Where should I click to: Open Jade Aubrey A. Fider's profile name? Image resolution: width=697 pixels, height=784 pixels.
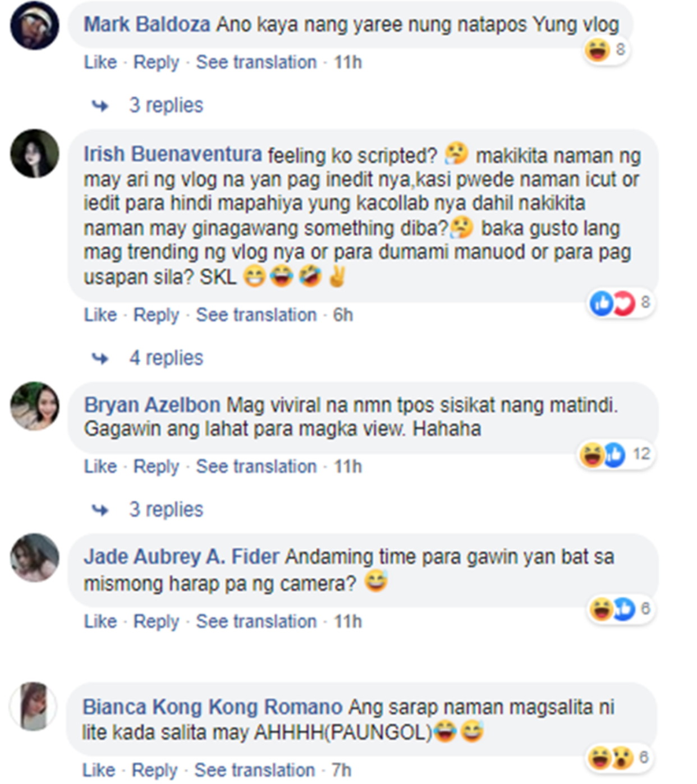pyautogui.click(x=182, y=557)
